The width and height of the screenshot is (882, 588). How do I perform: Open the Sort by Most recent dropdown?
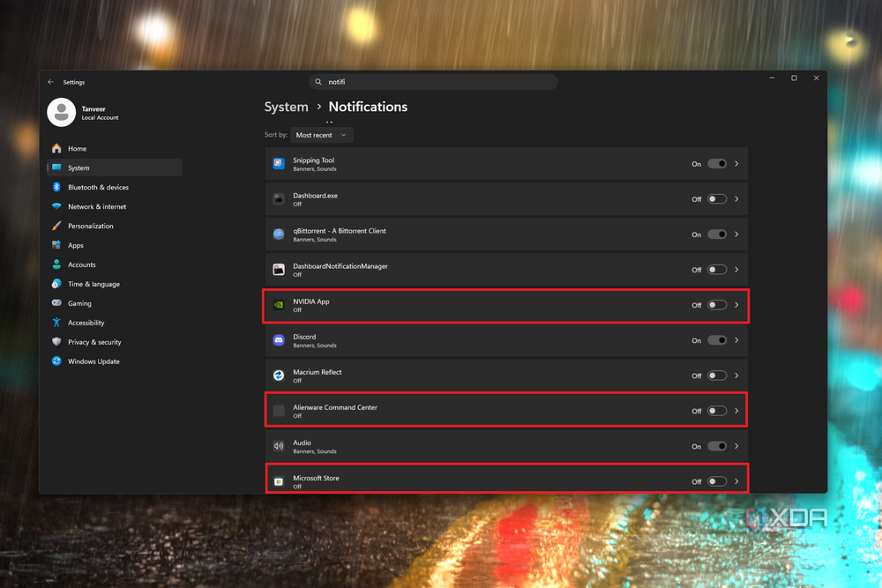[x=322, y=135]
